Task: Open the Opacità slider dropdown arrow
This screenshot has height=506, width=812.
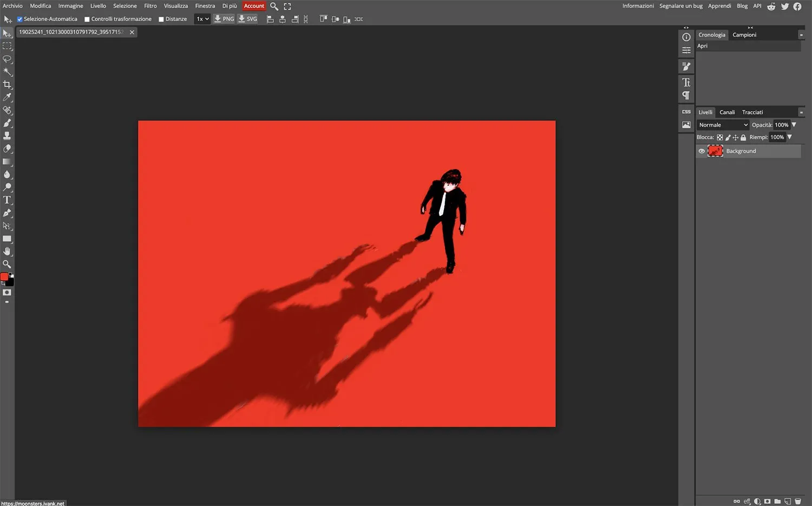Action: pyautogui.click(x=794, y=125)
